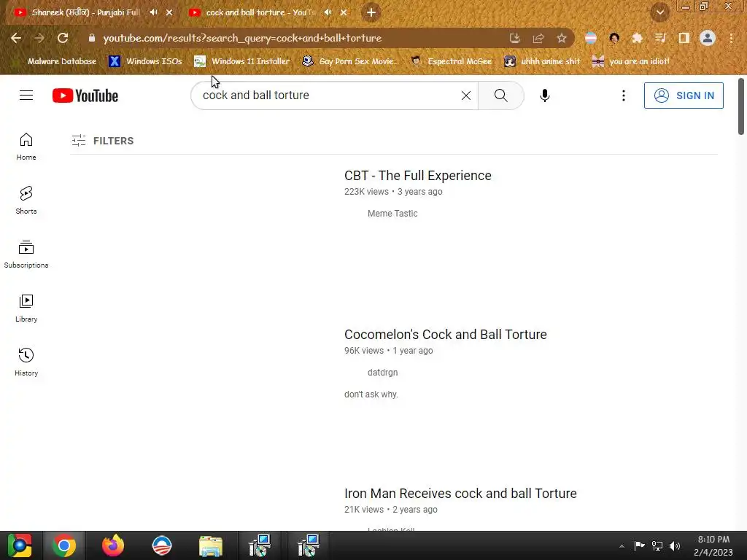
Task: Open Cocomelon's video result title
Action: (446, 334)
